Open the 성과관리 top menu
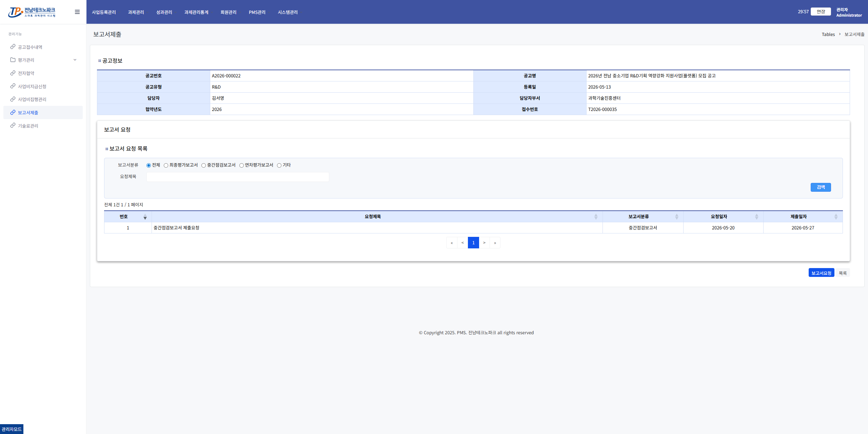 click(x=164, y=12)
